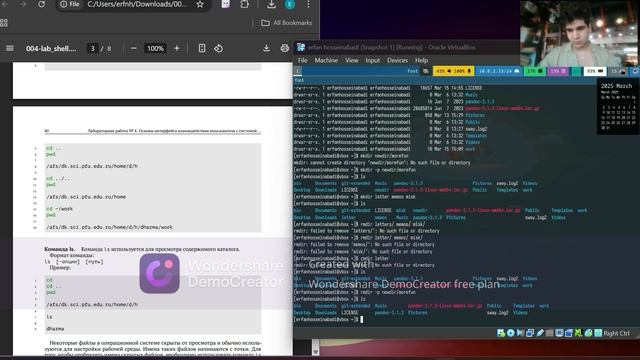Click the USB devices indicator icon

[540, 333]
